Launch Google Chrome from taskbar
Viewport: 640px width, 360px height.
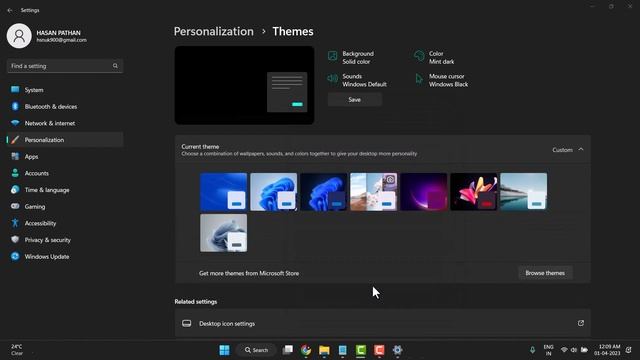pos(306,350)
